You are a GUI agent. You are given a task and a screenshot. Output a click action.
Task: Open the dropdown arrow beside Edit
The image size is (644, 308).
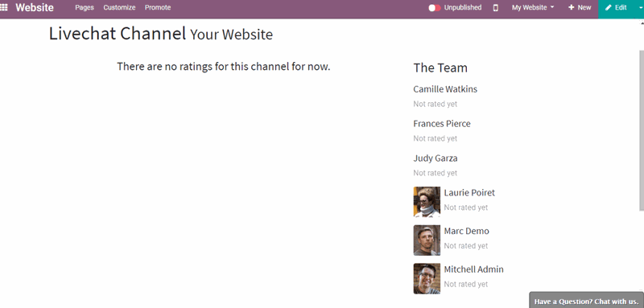click(641, 7)
